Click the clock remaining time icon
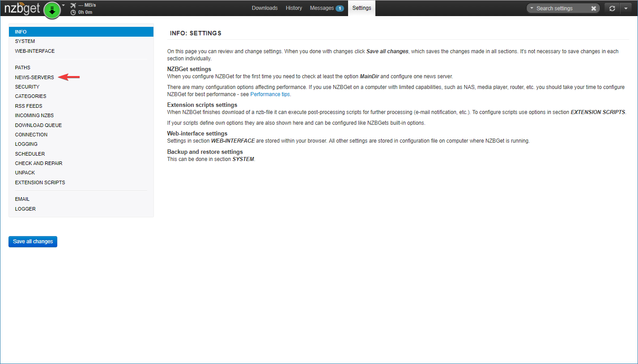 [73, 13]
